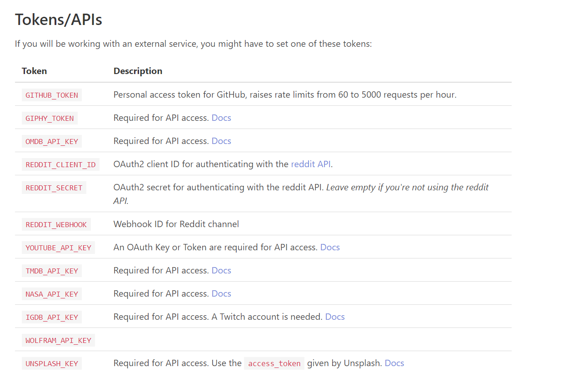Click the Token column header

click(x=34, y=71)
